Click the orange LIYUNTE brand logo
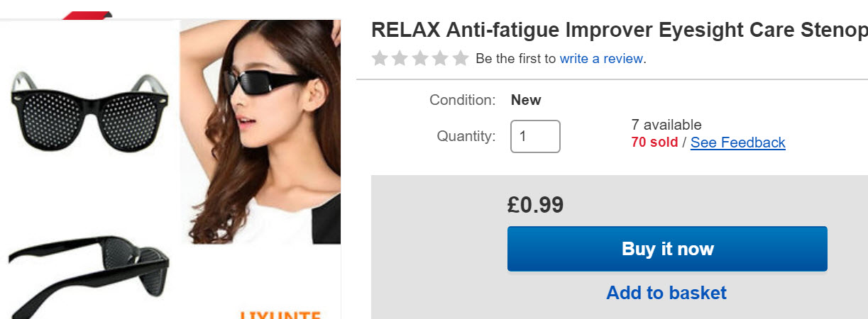868x319 pixels. point(280,314)
